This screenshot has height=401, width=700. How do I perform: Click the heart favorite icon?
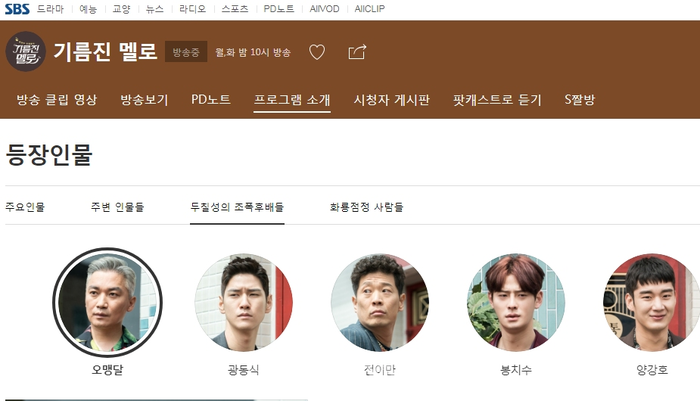pyautogui.click(x=317, y=52)
